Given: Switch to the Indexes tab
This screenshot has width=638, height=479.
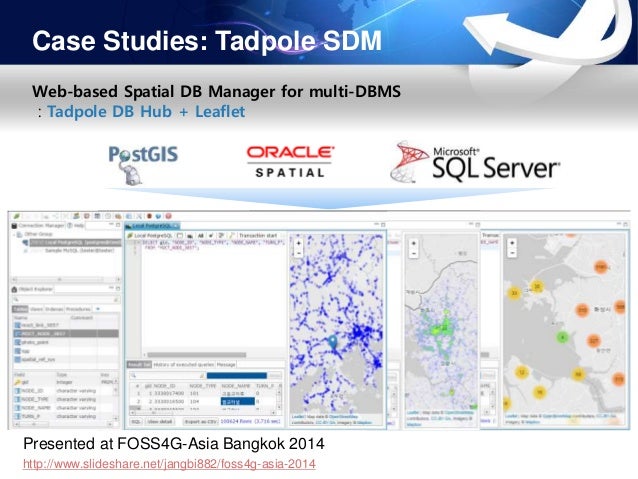Looking at the screenshot, I should (54, 309).
